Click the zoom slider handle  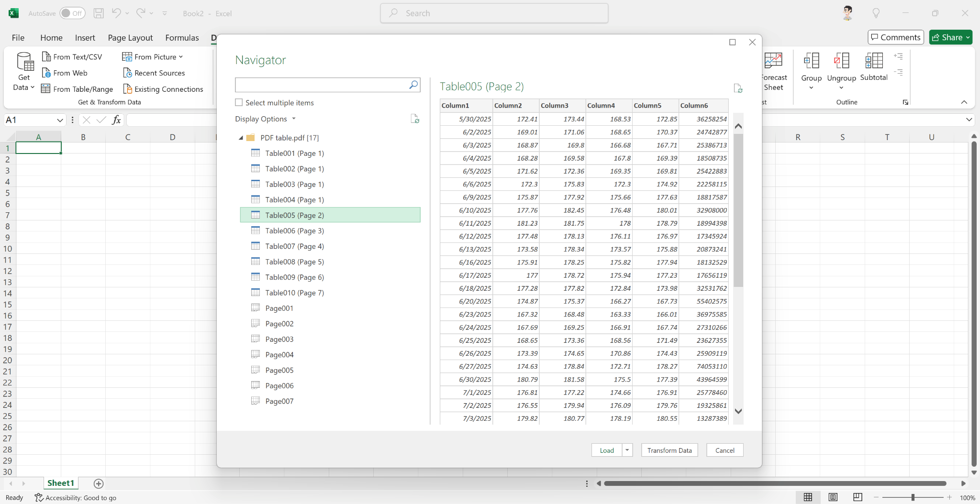(x=913, y=497)
